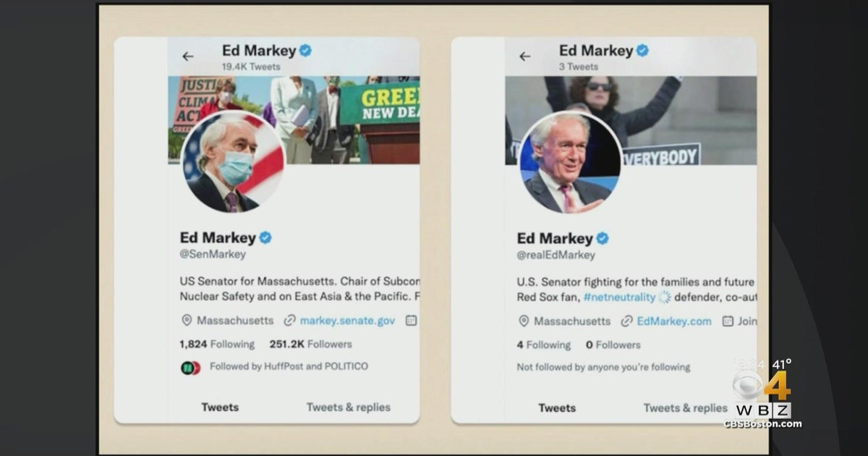
Task: Click location pin icon on @realEdMarkey profile
Action: pos(523,321)
